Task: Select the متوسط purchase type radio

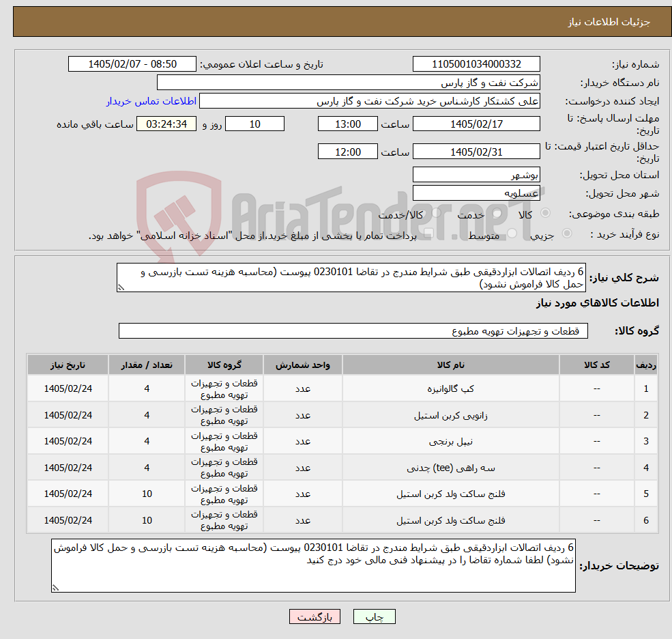Action: point(512,233)
